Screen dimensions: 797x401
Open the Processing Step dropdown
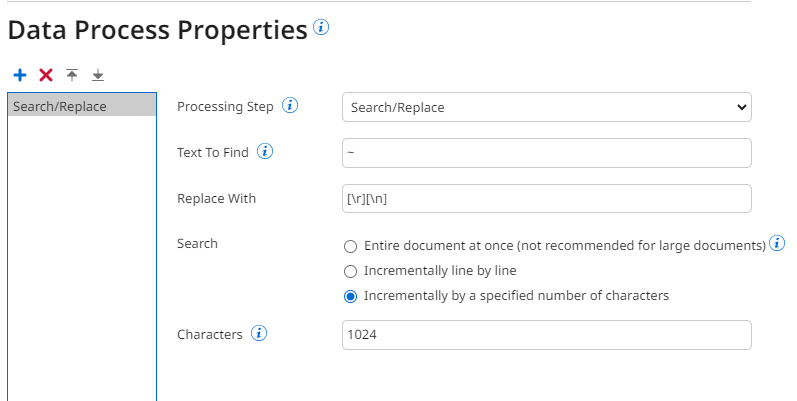click(x=547, y=107)
